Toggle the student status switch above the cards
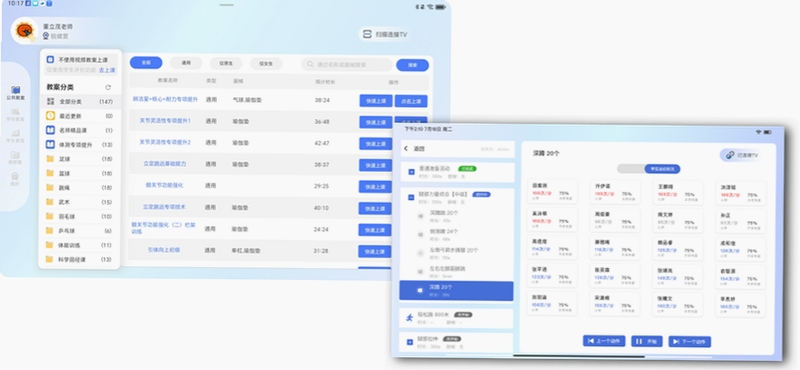The height and width of the screenshot is (370, 800). [x=648, y=169]
